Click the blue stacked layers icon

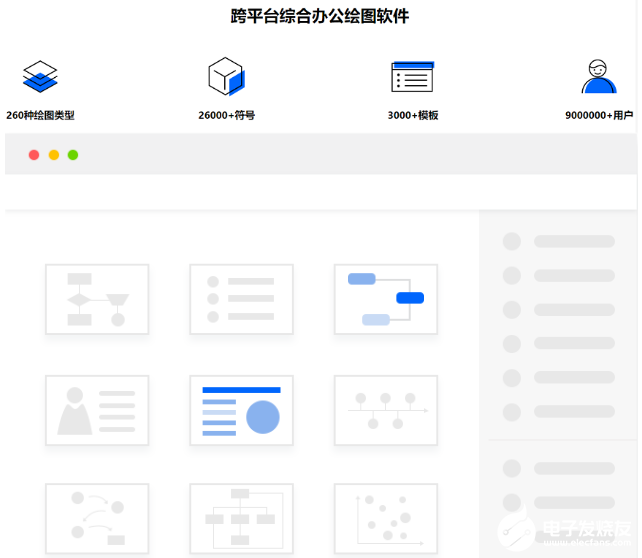[40, 77]
